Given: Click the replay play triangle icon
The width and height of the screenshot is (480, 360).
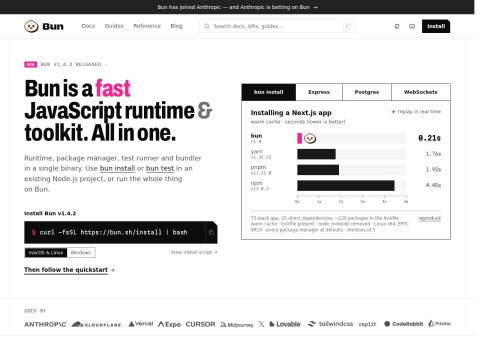Looking at the screenshot, I should (x=394, y=112).
